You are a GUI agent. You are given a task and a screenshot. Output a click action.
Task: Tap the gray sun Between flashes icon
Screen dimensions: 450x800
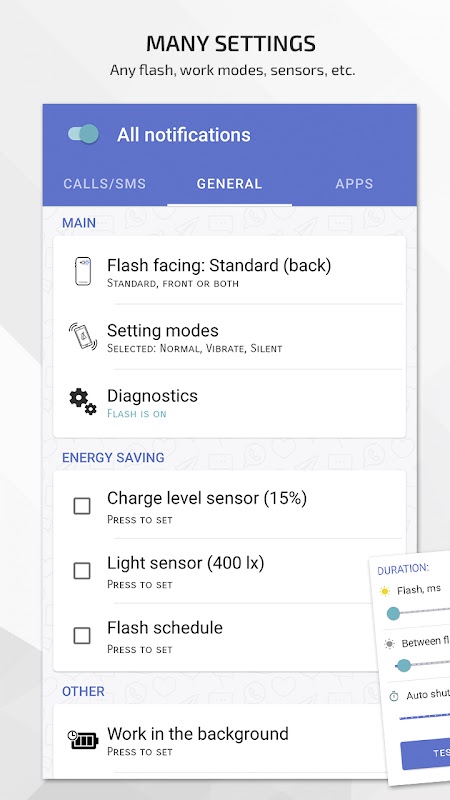[389, 644]
